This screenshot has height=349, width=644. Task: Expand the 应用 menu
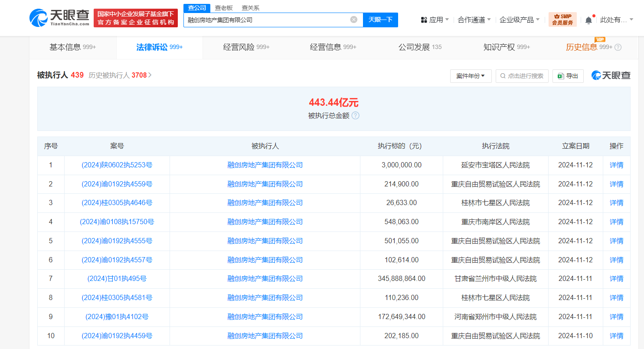click(435, 20)
